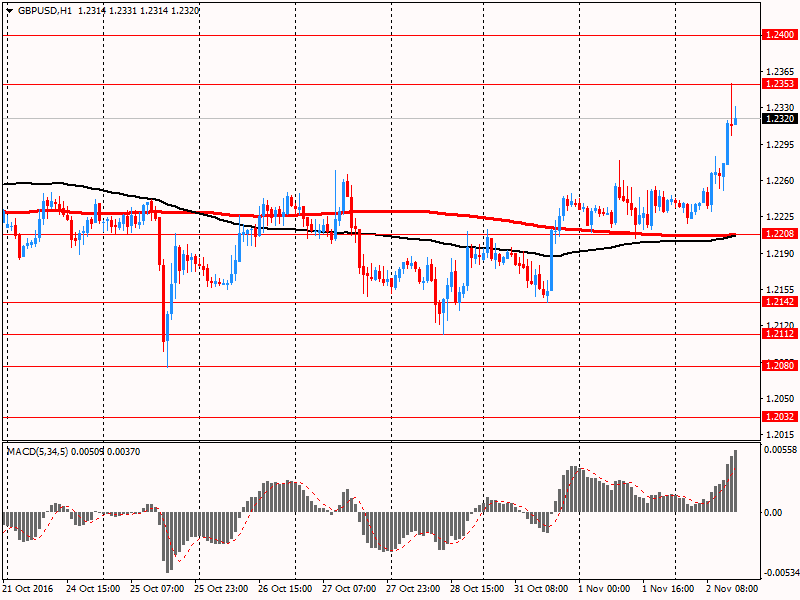Click the 25 Oct 07:00 time axis label
Screen dimensions: 800x600
pos(157,589)
